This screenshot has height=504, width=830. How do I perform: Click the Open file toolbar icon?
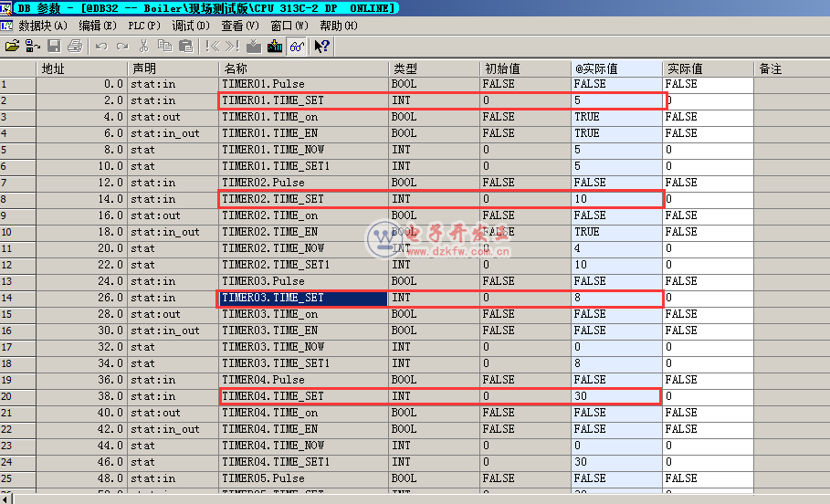(x=12, y=46)
